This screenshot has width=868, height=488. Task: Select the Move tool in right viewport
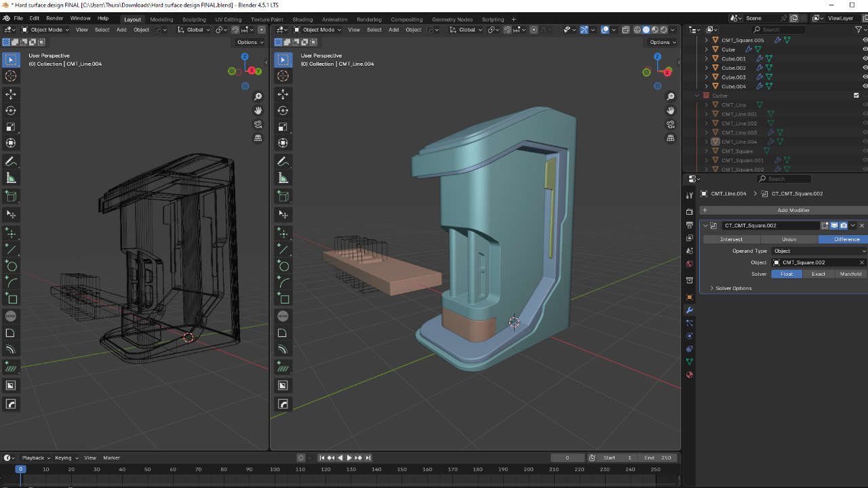[x=283, y=94]
